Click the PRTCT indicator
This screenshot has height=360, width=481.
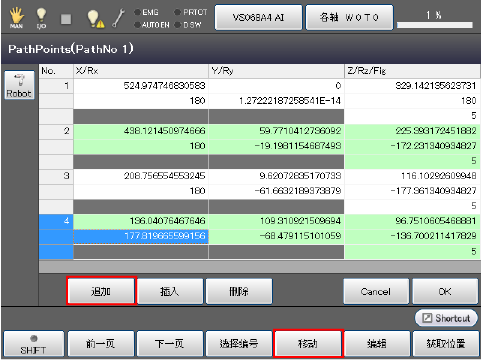coord(191,12)
